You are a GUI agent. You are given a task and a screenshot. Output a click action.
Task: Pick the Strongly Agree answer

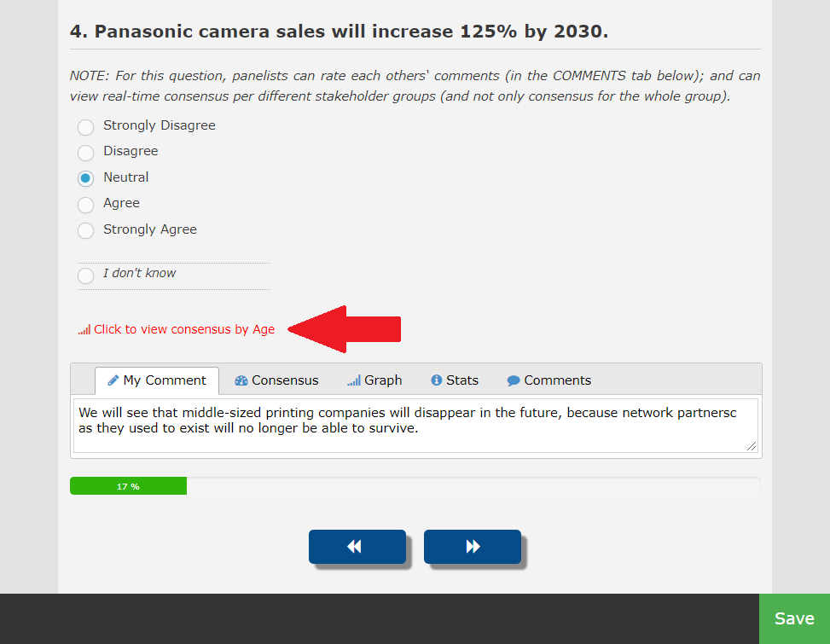point(86,231)
